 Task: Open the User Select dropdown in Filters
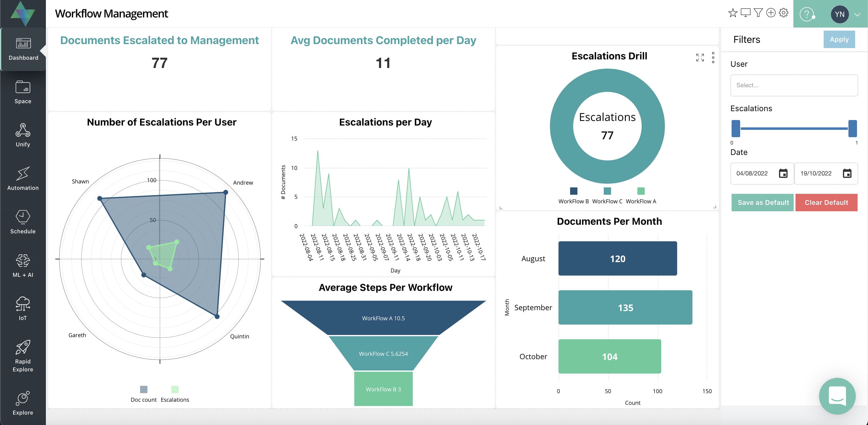tap(794, 85)
